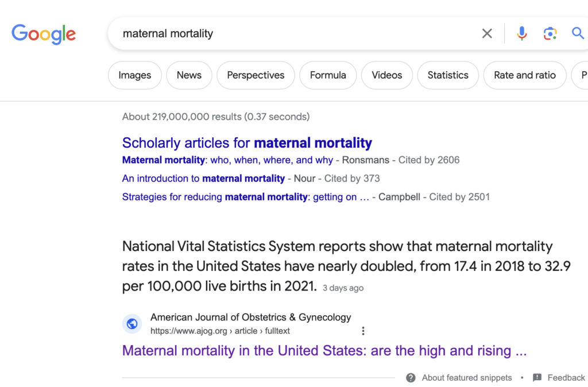
Task: Click the magnifying glass search icon
Action: tap(578, 33)
